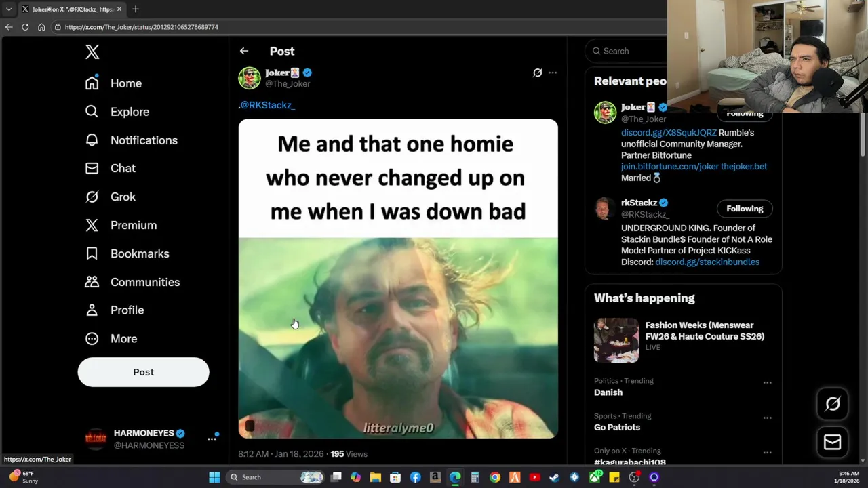Click Following button next to rkStackz
This screenshot has height=488, width=868.
[745, 209]
